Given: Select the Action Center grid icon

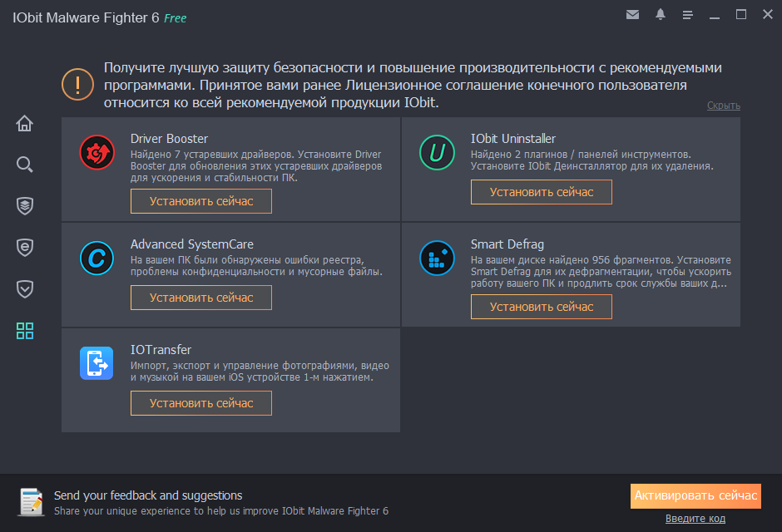Looking at the screenshot, I should coord(24,331).
